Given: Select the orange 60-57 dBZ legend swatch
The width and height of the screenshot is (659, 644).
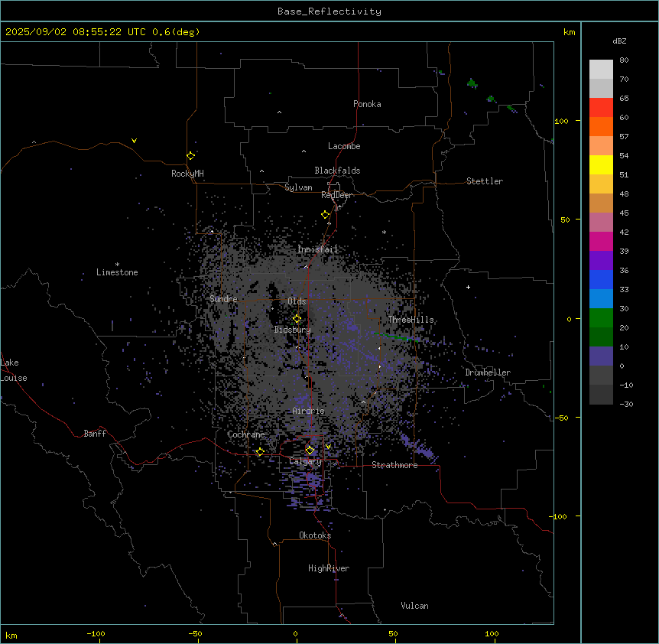Looking at the screenshot, I should (601, 127).
